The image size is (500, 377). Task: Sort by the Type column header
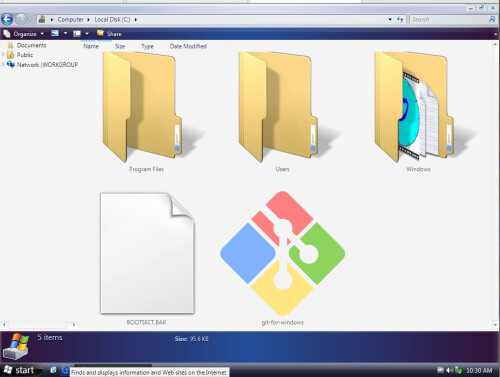(147, 46)
